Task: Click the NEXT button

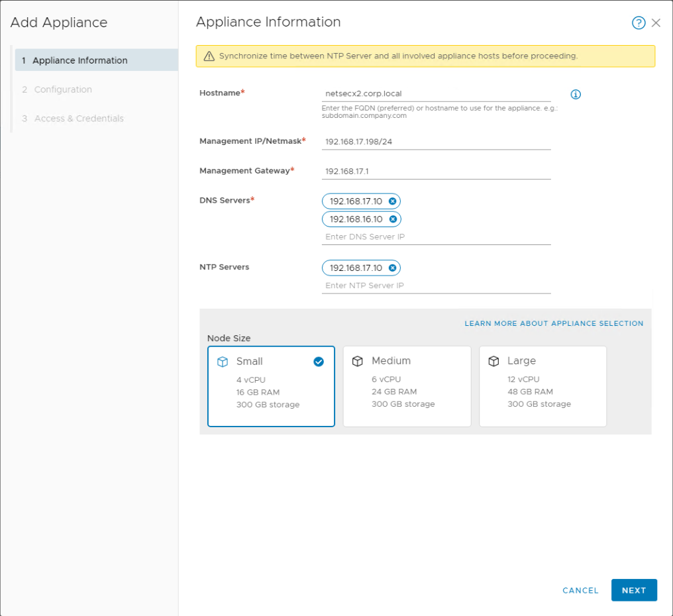Action: click(634, 590)
